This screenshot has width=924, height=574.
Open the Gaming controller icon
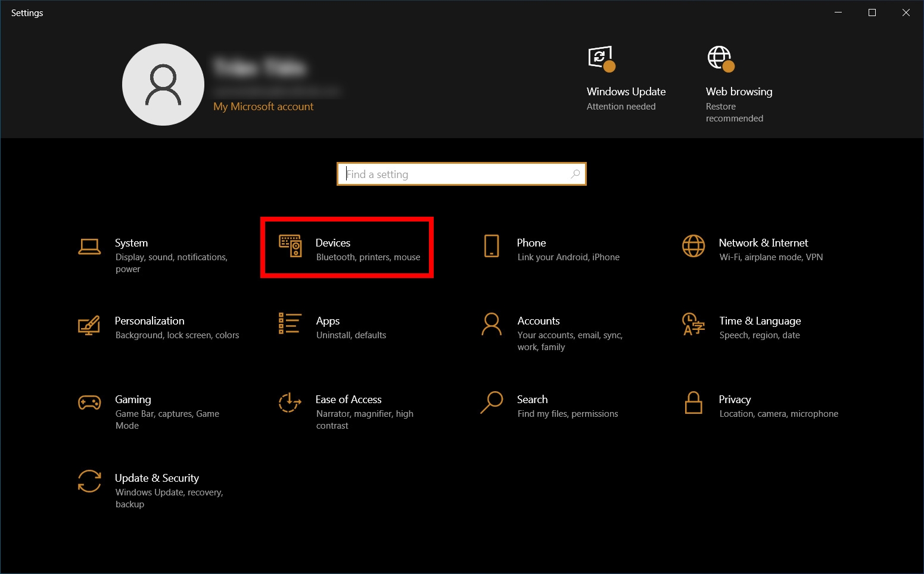[89, 403]
